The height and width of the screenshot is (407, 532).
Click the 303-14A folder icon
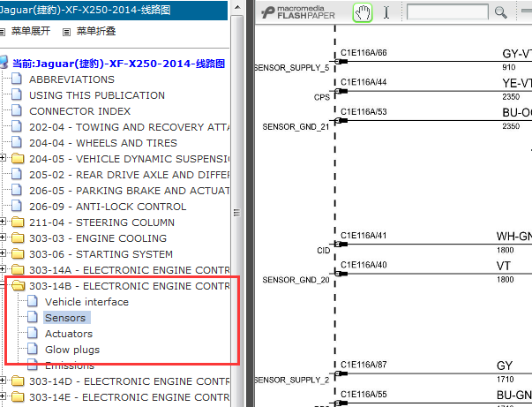coord(18,270)
